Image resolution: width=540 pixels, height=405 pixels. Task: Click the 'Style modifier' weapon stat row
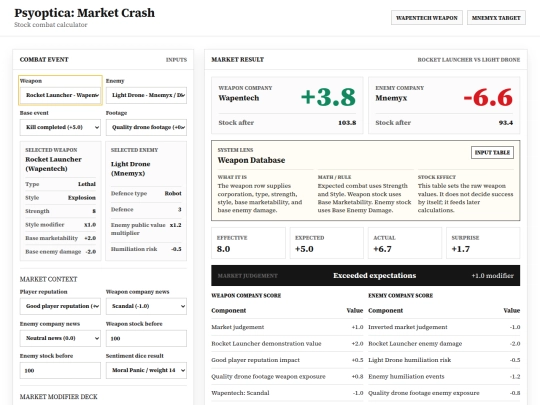click(60, 225)
